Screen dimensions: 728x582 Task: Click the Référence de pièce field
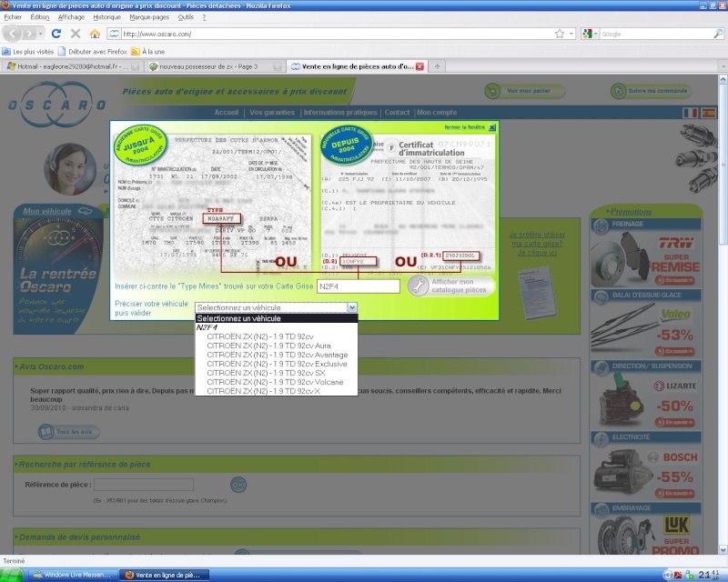[x=144, y=485]
